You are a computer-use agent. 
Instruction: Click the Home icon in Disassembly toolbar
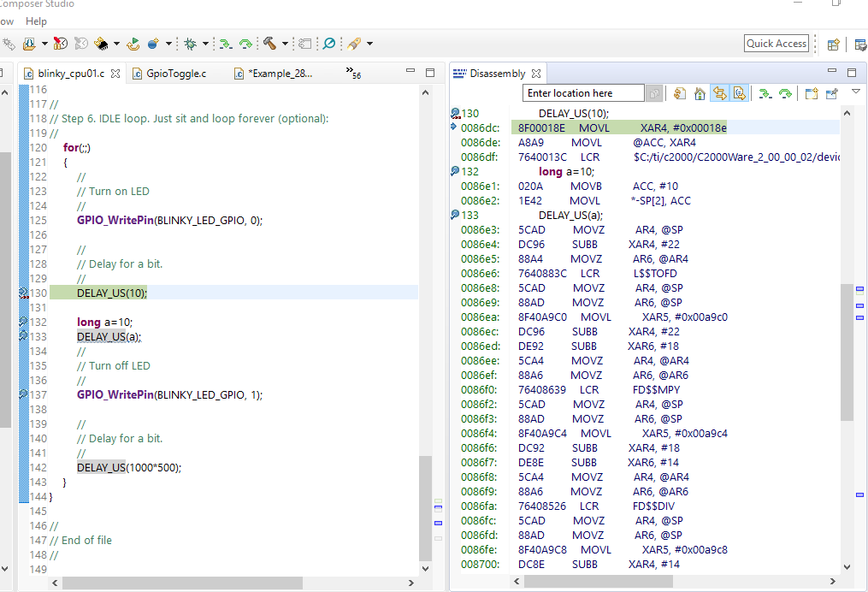[700, 93]
